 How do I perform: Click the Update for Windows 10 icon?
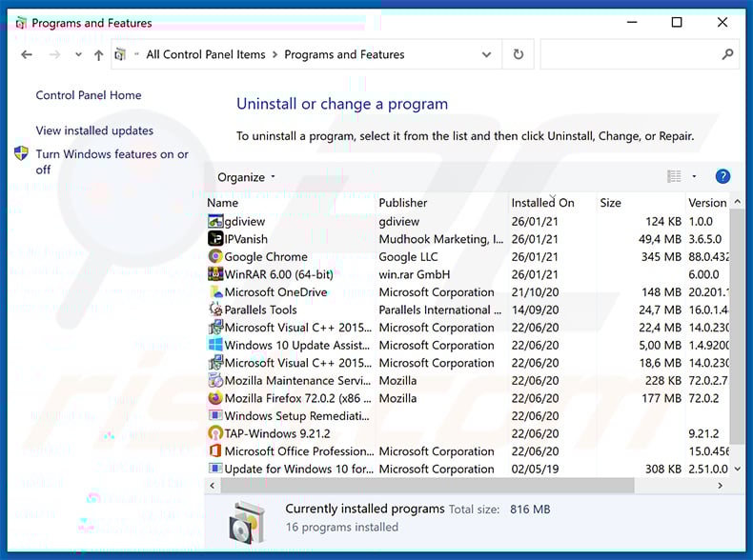coord(215,469)
